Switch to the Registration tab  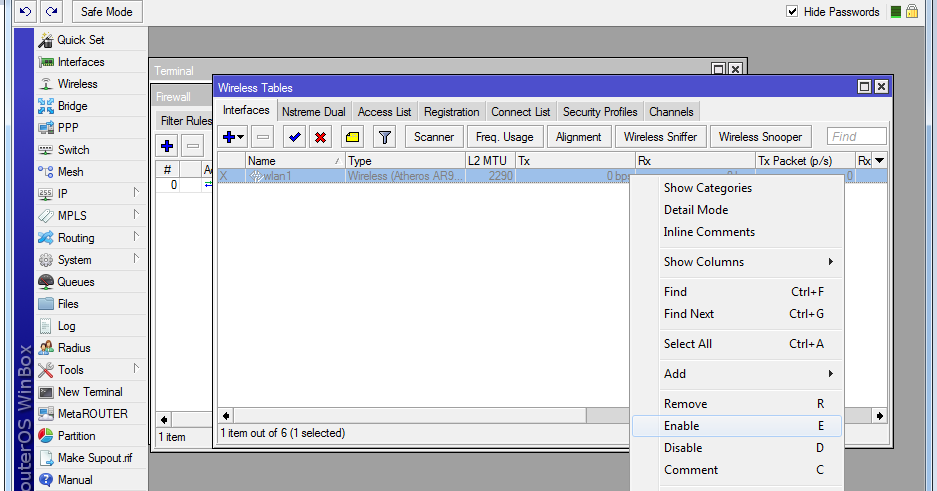[x=452, y=112]
